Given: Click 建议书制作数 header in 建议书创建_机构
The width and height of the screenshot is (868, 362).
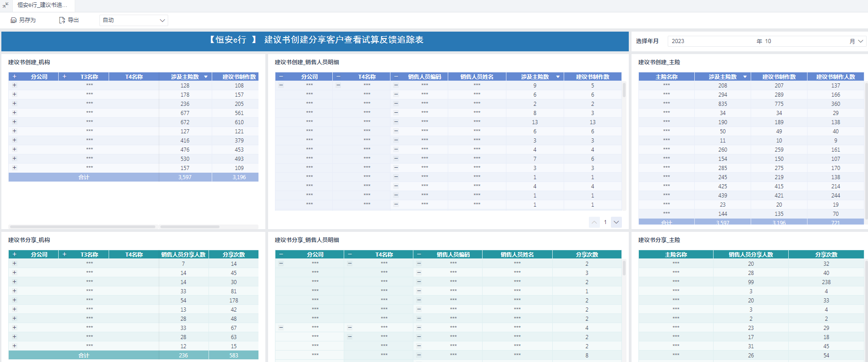Looking at the screenshot, I should pyautogui.click(x=239, y=77).
